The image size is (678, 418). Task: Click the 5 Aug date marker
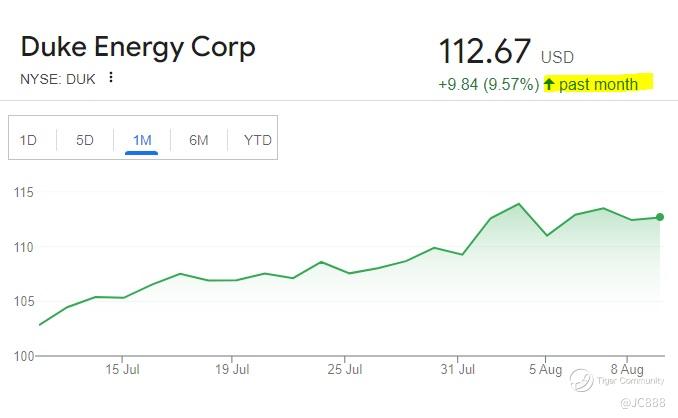544,370
